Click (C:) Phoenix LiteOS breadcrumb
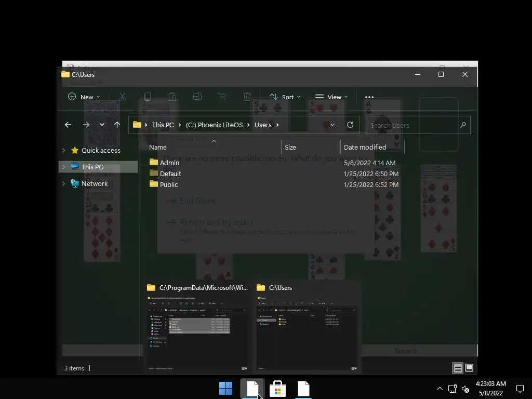Screen dimensions: 532x399 214,125
